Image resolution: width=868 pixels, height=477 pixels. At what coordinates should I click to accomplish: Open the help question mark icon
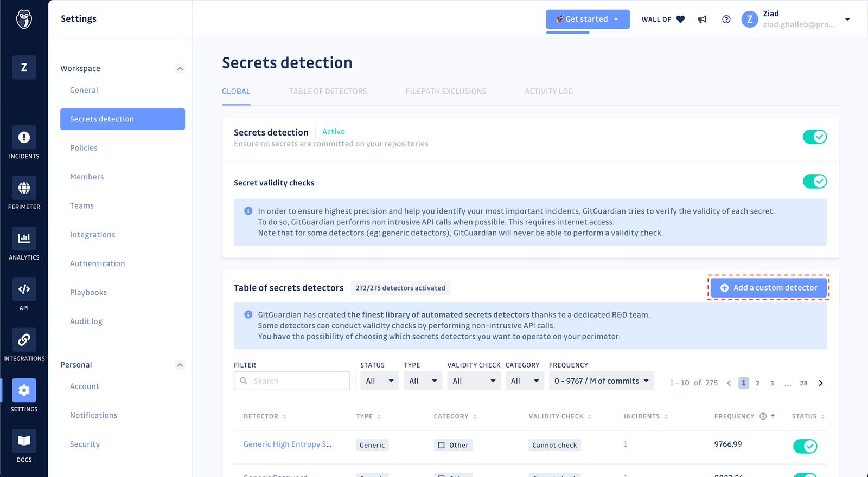726,20
